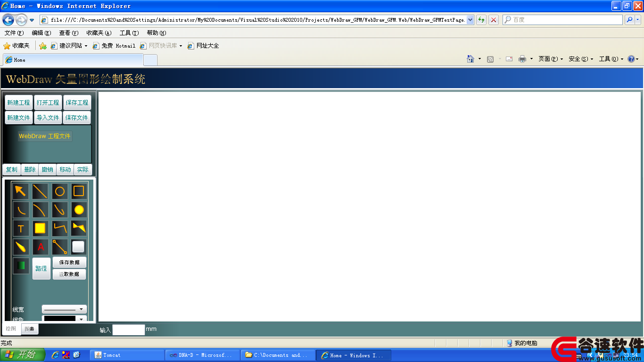Open the 建议网站 dropdown link

point(69,46)
